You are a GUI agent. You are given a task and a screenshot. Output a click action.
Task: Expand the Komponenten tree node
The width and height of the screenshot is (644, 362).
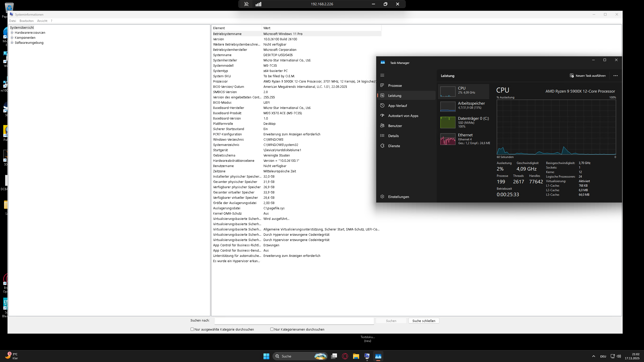click(x=12, y=37)
